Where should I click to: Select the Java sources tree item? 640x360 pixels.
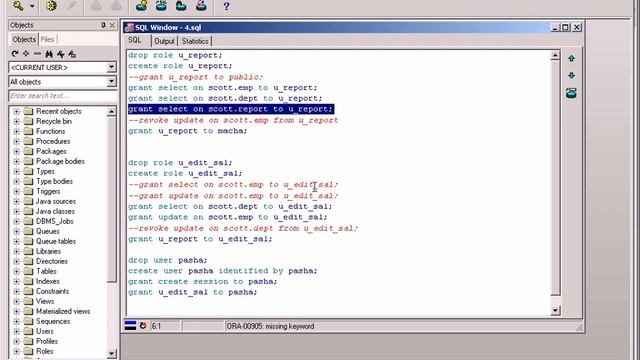pos(56,201)
